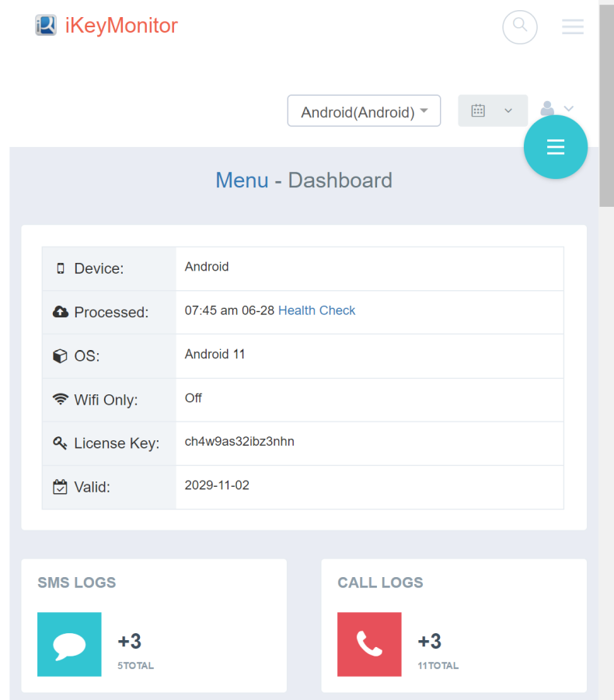614x700 pixels.
Task: Click the iKeyMonitor logo icon
Action: [46, 25]
